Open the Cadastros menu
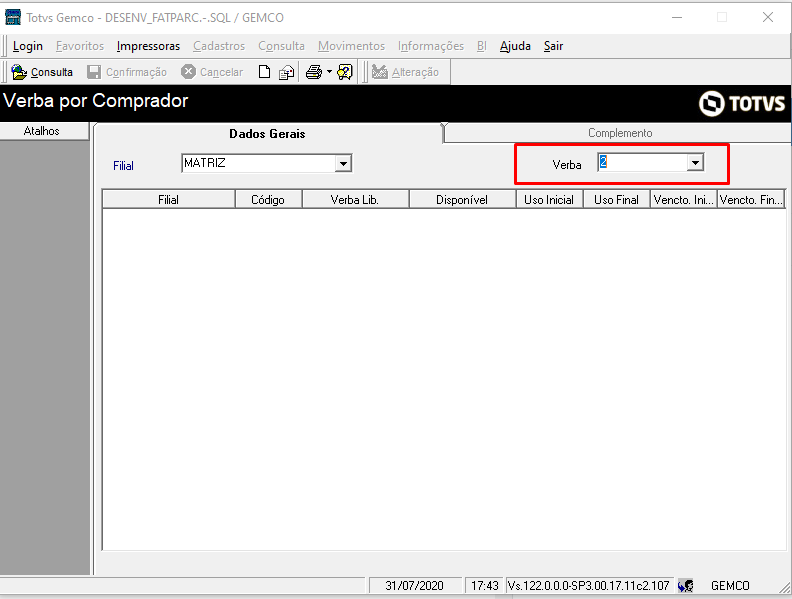The image size is (792, 599). (219, 46)
